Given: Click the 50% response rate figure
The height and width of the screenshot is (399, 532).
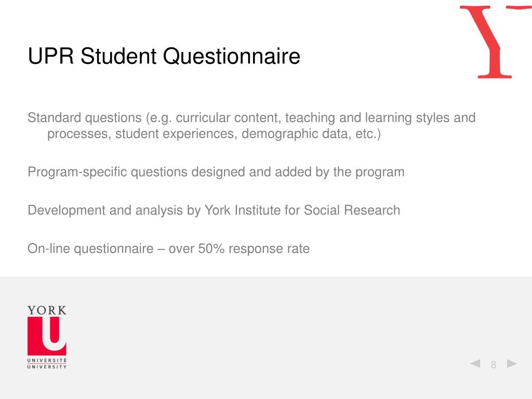Looking at the screenshot, I should tap(254, 249).
